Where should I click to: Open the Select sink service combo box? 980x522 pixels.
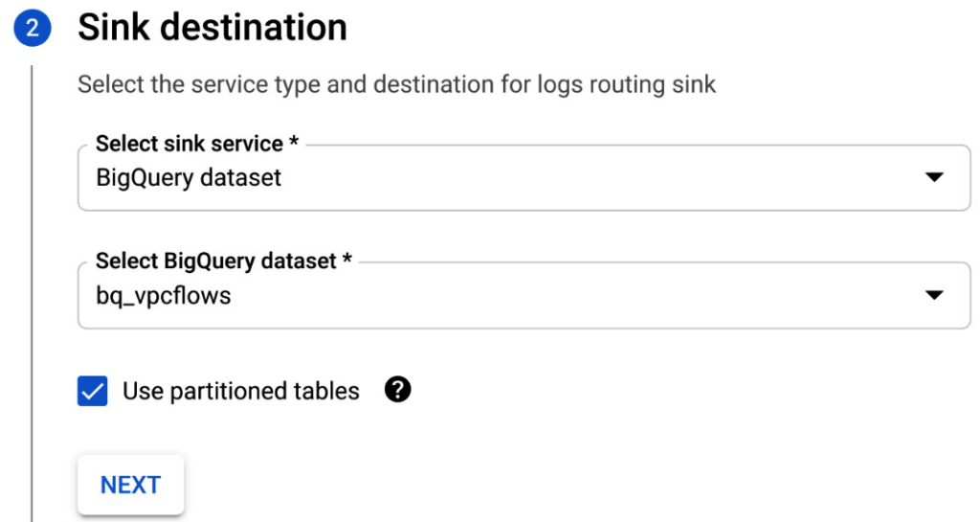click(x=523, y=178)
